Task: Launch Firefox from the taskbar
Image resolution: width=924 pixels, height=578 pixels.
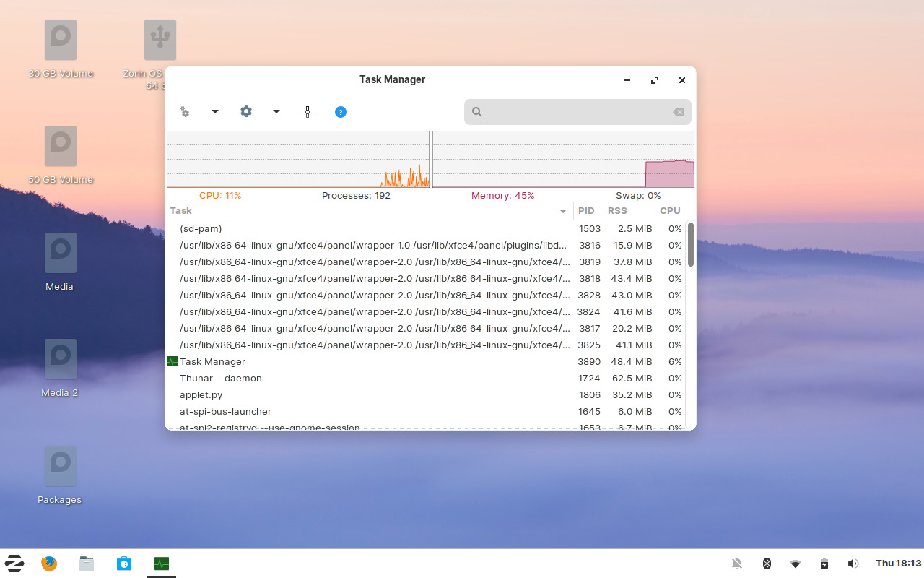Action: [x=48, y=563]
